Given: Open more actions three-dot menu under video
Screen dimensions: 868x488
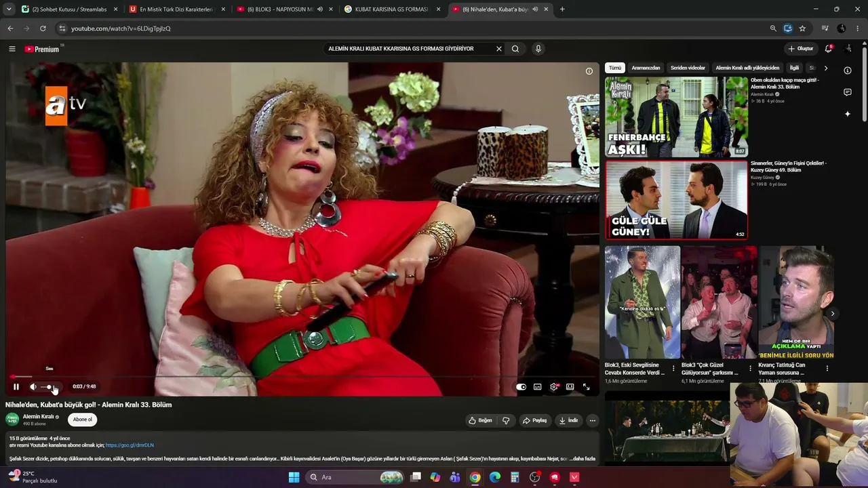Looking at the screenshot, I should tap(592, 420).
